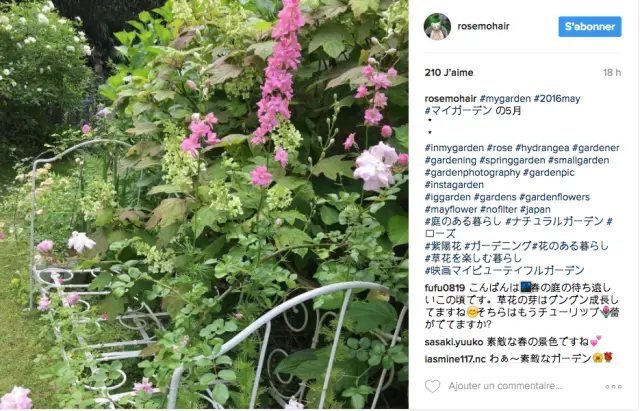The height and width of the screenshot is (411, 640).
Task: Open the #gardenphotography hashtag
Action: pyautogui.click(x=472, y=172)
